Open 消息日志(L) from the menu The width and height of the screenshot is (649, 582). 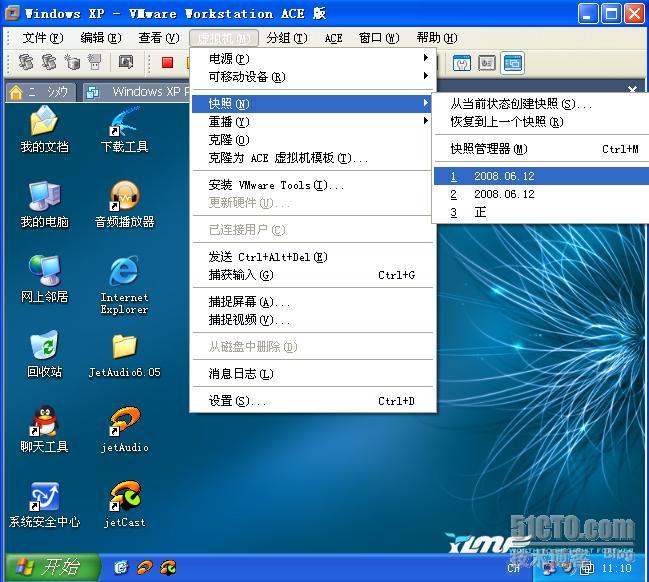click(x=313, y=374)
